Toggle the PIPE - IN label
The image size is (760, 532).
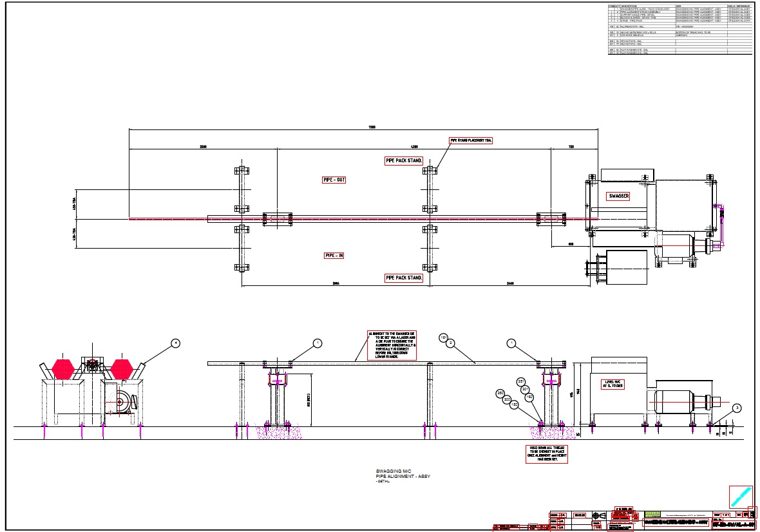coord(333,255)
